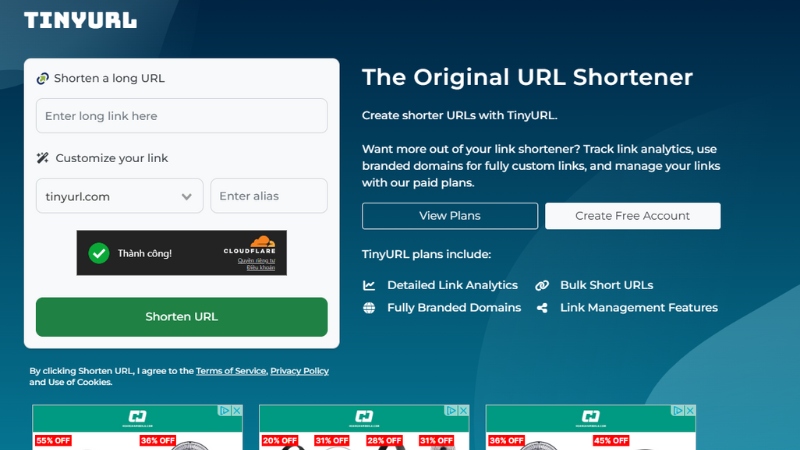Screen dimensions: 800x450
Task: Close the third ad with its X icon
Action: (690, 410)
